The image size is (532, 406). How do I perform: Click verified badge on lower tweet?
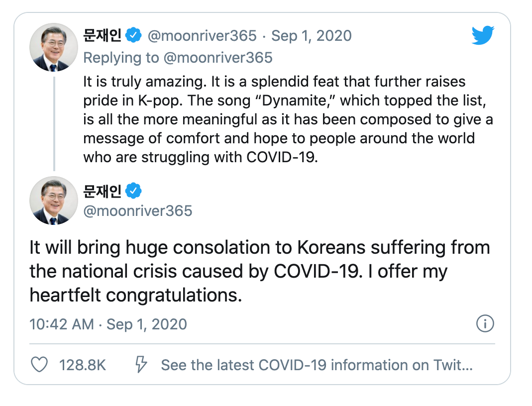(x=133, y=190)
